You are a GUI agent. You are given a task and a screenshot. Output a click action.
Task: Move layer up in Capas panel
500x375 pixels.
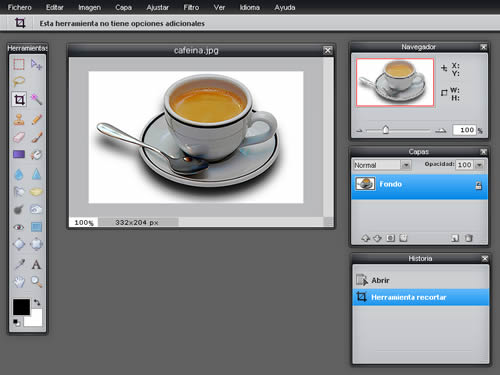[x=366, y=238]
